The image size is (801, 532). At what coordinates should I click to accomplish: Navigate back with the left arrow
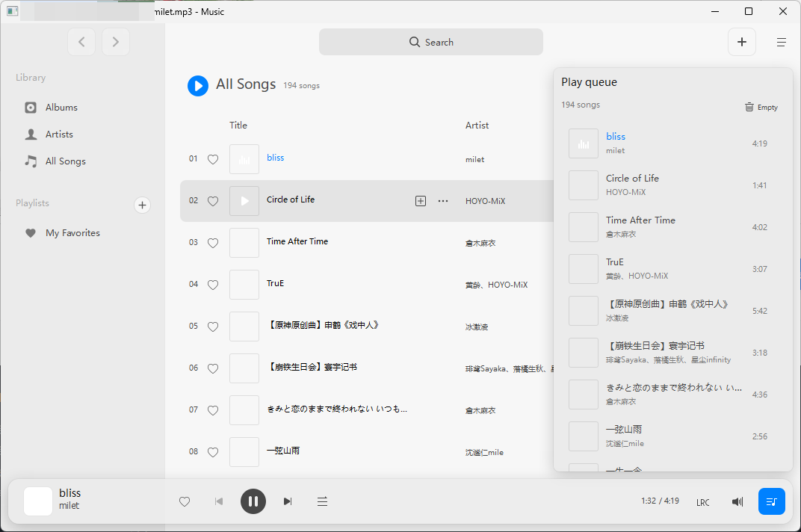pyautogui.click(x=81, y=42)
